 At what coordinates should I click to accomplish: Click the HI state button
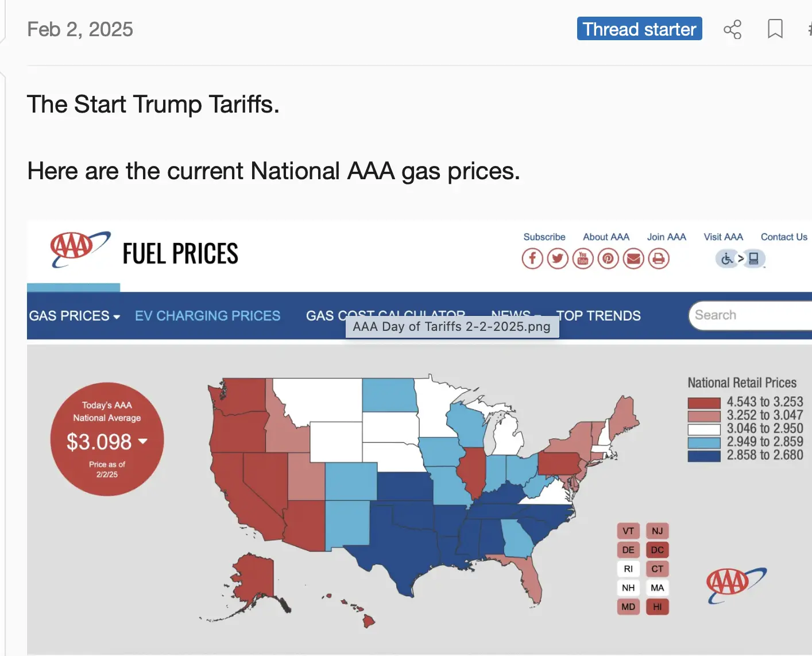pos(658,607)
